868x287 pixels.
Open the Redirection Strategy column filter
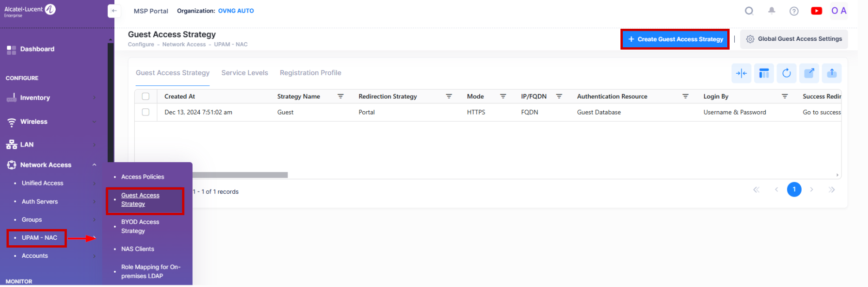click(x=449, y=96)
